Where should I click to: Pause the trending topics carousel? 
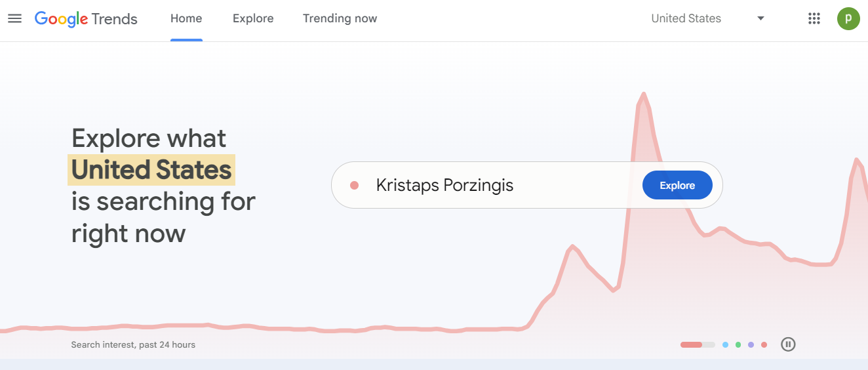788,344
